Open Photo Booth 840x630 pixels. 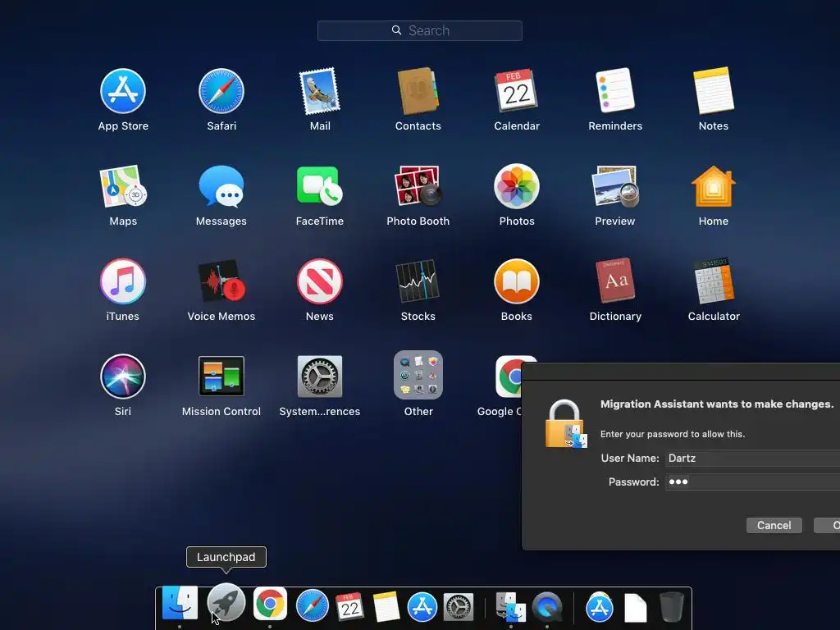coord(418,186)
